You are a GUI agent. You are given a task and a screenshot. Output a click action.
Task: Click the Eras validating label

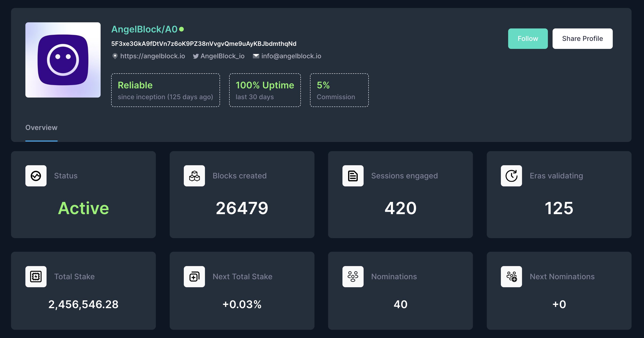tap(556, 176)
